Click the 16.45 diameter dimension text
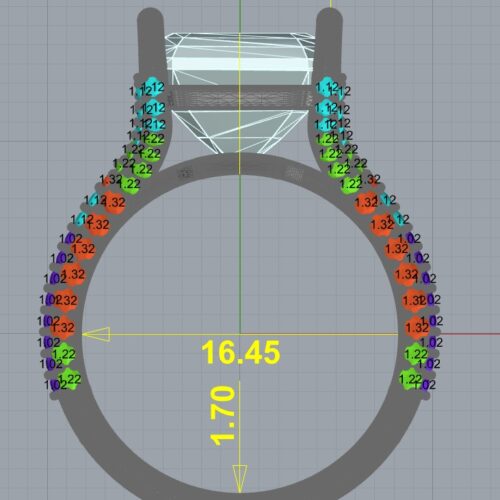Viewport: 500px width, 500px height. point(241,352)
